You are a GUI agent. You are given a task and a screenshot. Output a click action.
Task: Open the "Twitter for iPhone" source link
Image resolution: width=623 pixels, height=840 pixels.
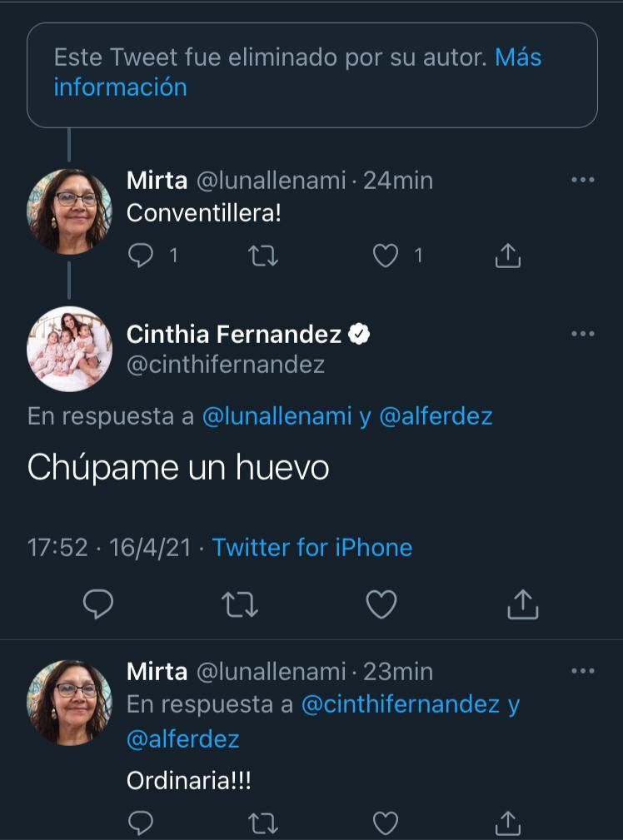[312, 548]
